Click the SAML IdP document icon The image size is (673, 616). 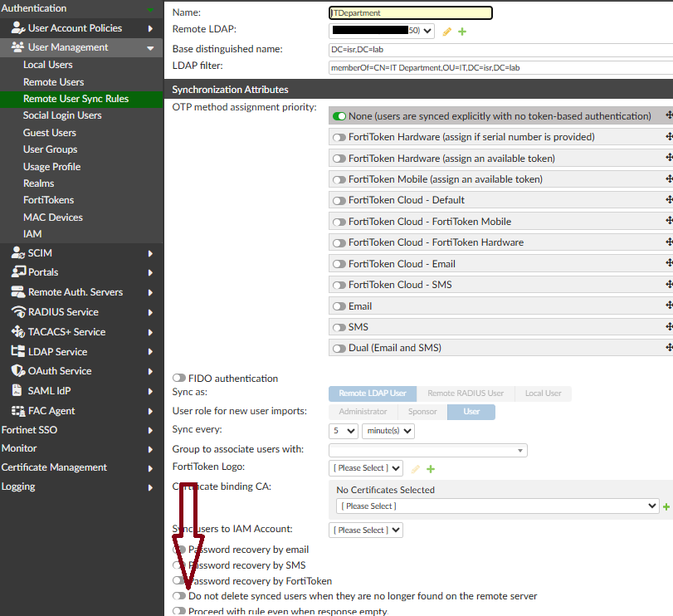click(17, 391)
